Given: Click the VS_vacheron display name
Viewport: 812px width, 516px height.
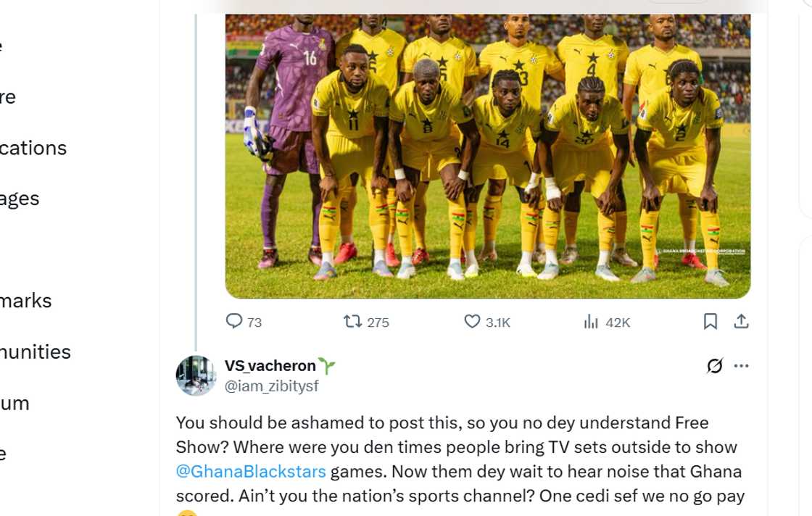Looking at the screenshot, I should point(270,366).
